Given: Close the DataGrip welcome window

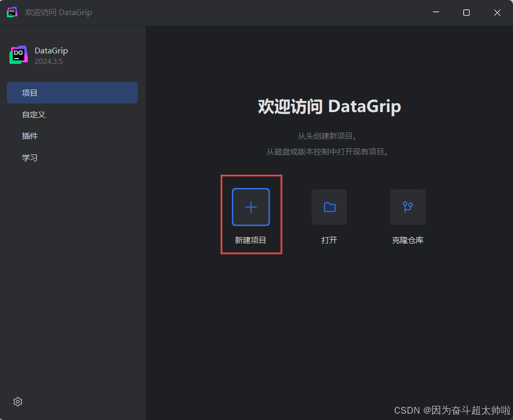Looking at the screenshot, I should click(x=497, y=13).
